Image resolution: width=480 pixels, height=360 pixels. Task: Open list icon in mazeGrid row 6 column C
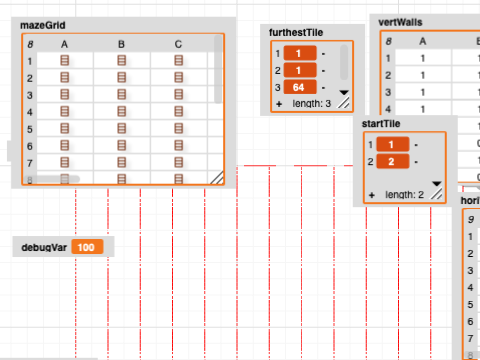(x=179, y=146)
